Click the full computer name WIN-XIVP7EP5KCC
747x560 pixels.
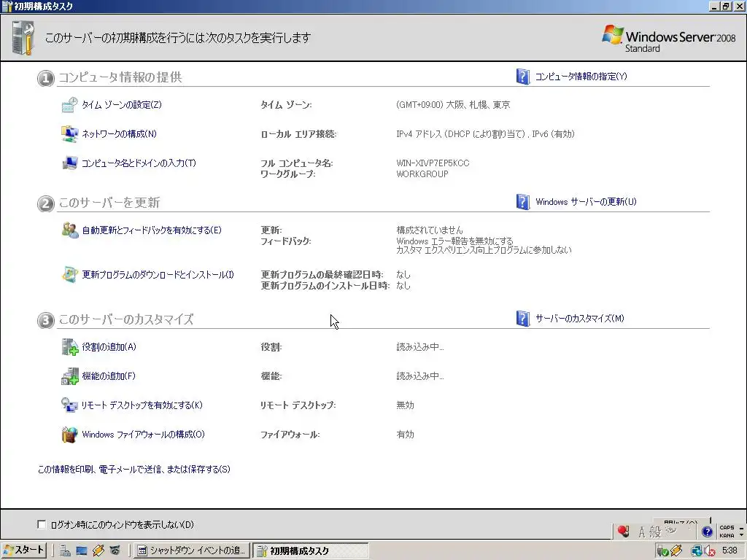(x=433, y=163)
